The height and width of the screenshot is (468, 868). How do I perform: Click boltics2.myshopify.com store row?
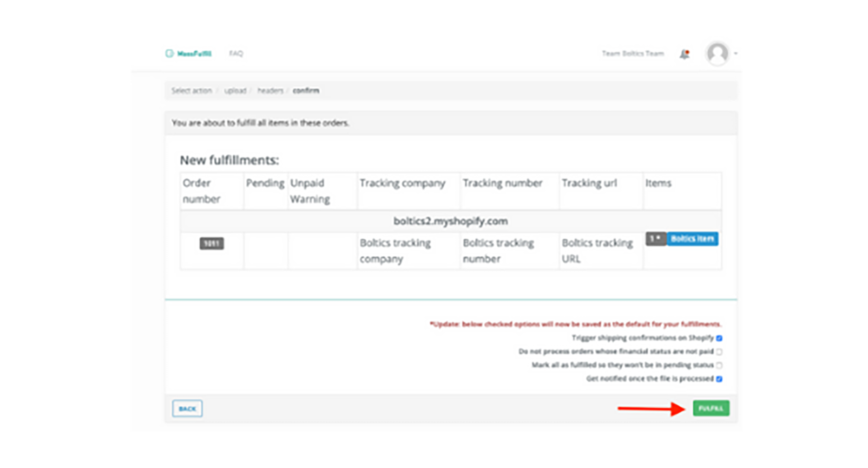[450, 221]
